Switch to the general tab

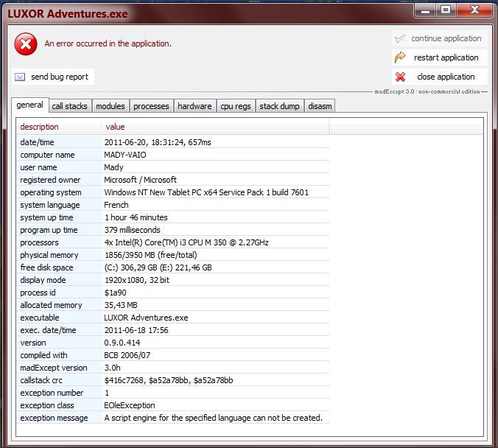tap(30, 105)
